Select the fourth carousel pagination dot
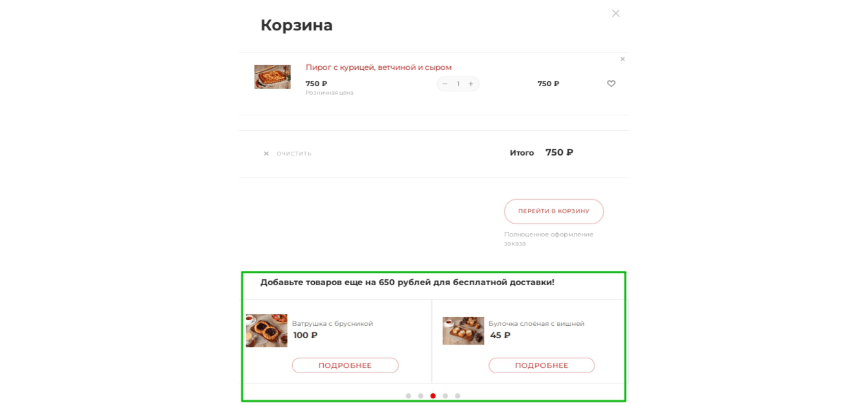Viewport: 868px width, 403px height. [x=445, y=396]
